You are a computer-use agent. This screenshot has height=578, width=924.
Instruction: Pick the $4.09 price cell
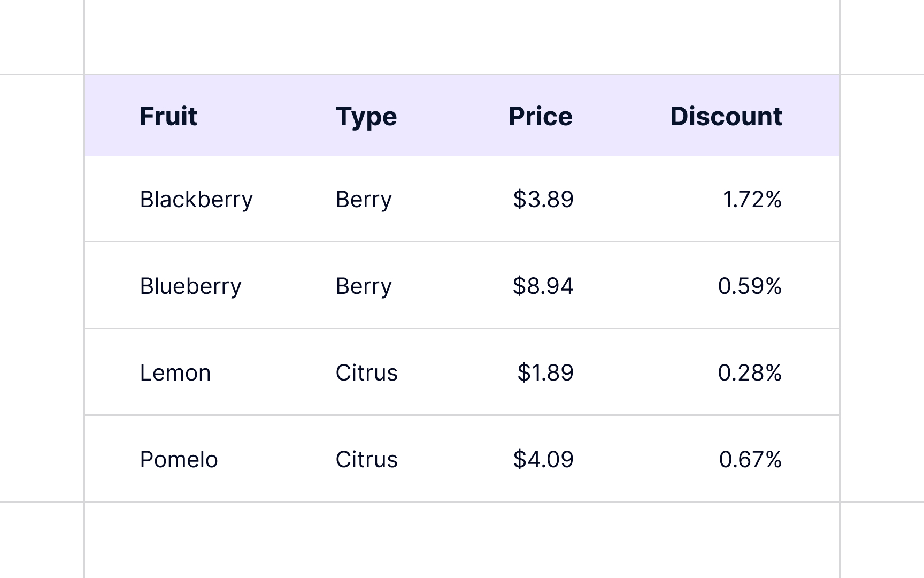click(543, 460)
